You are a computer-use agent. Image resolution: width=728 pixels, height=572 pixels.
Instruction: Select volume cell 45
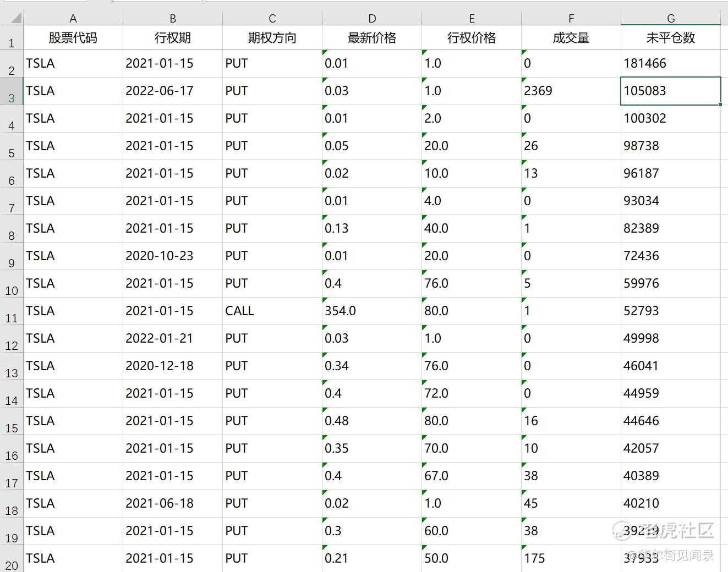pyautogui.click(x=571, y=503)
